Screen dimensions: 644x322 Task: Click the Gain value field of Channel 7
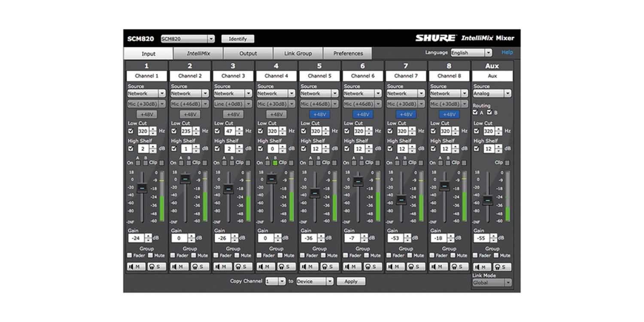tap(395, 238)
